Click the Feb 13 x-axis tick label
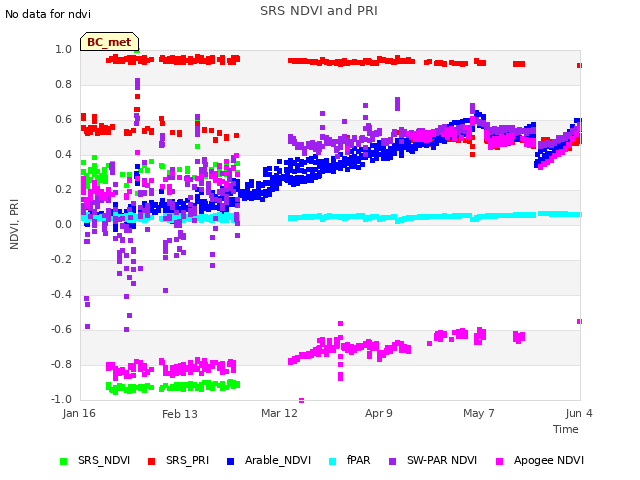 (x=180, y=414)
